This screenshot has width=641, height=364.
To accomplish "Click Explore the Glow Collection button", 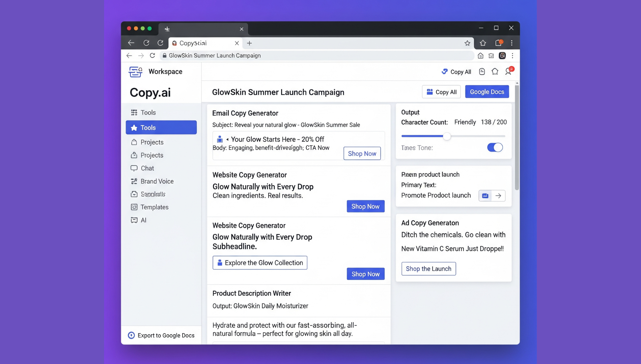I will (x=260, y=263).
